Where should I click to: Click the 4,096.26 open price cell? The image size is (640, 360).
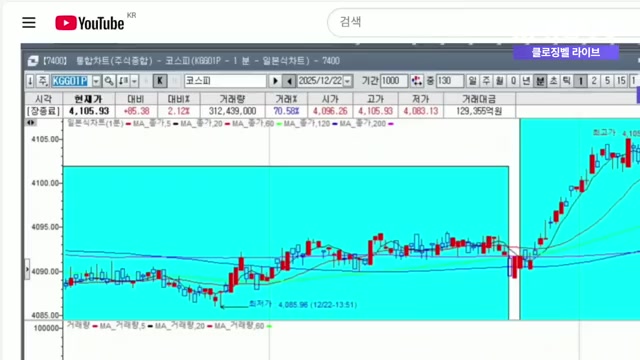330,111
